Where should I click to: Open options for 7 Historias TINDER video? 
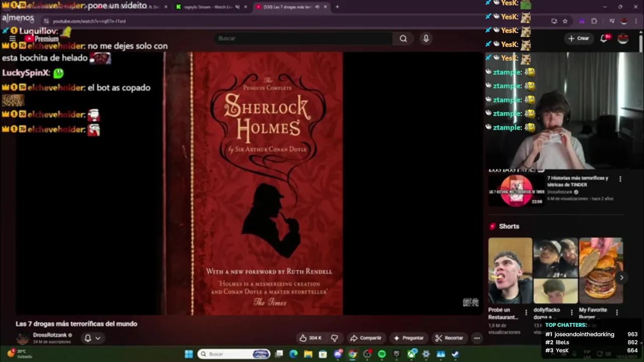620,179
